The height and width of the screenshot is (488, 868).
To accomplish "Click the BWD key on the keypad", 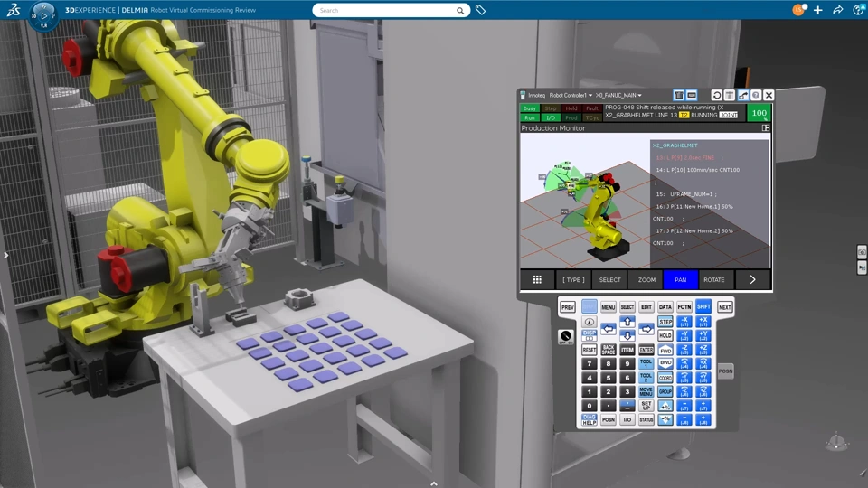I will click(665, 363).
